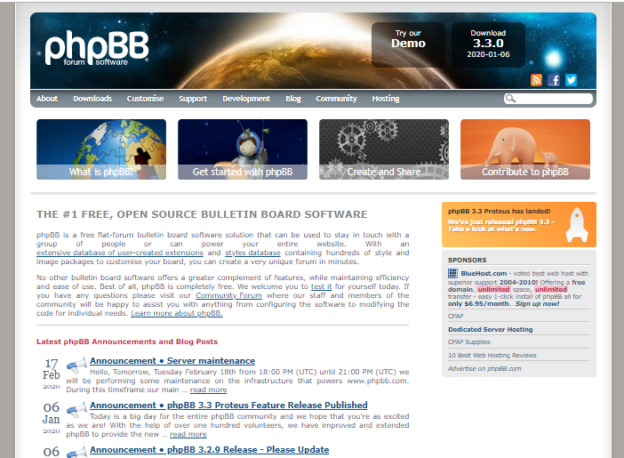
Task: Open phpBB 3.3 Proteus has landed banner
Action: pyautogui.click(x=519, y=224)
